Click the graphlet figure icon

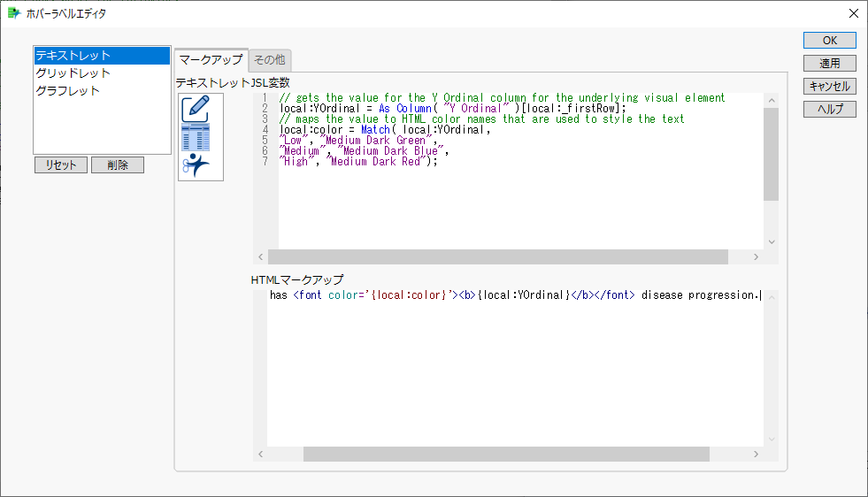tap(195, 164)
